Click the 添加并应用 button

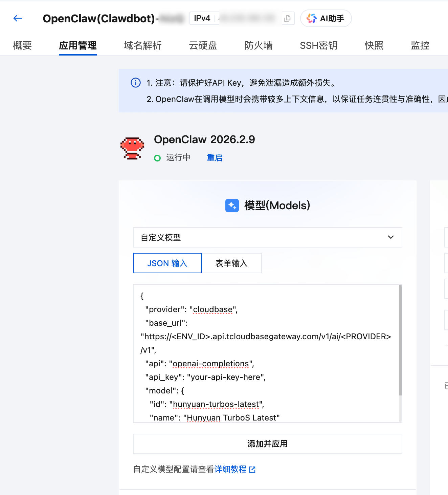click(268, 444)
